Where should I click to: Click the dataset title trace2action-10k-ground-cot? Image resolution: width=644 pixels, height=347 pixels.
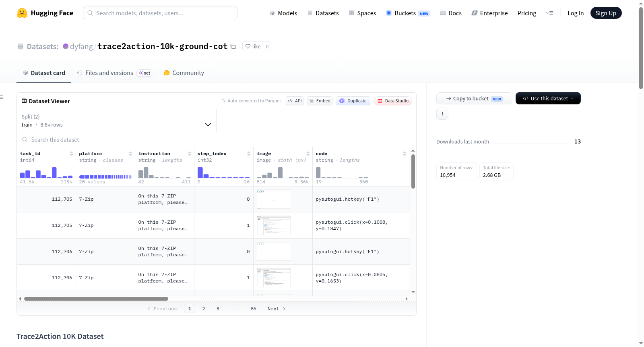coord(163,46)
